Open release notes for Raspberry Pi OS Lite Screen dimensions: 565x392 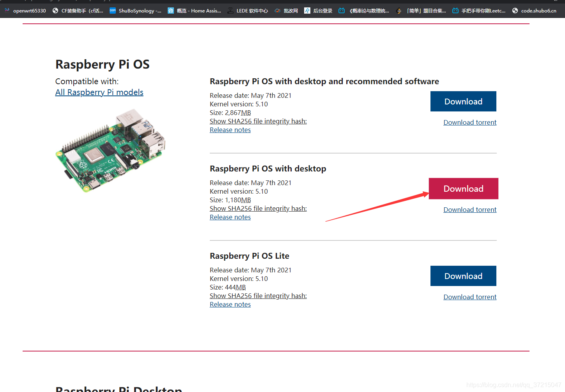click(230, 304)
